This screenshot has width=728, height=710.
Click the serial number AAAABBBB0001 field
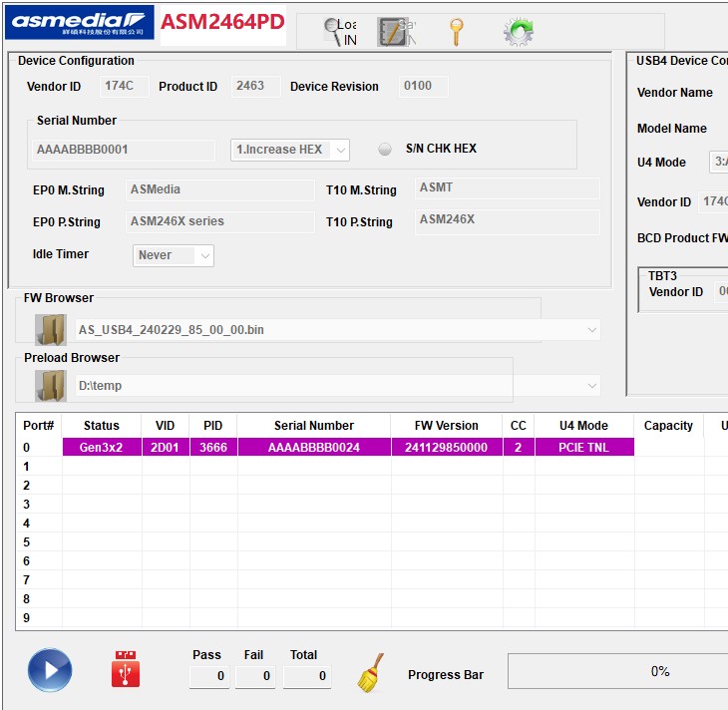click(124, 150)
